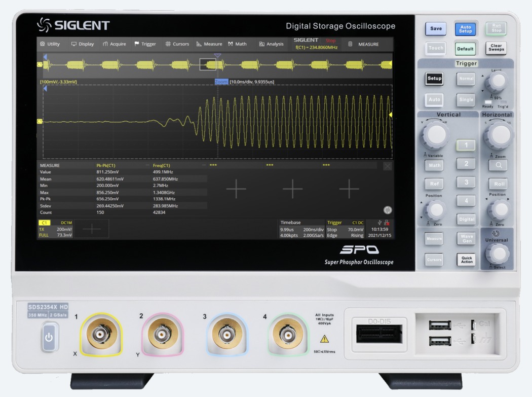Click the trigger delay triangle above overview trace

pos(217,55)
